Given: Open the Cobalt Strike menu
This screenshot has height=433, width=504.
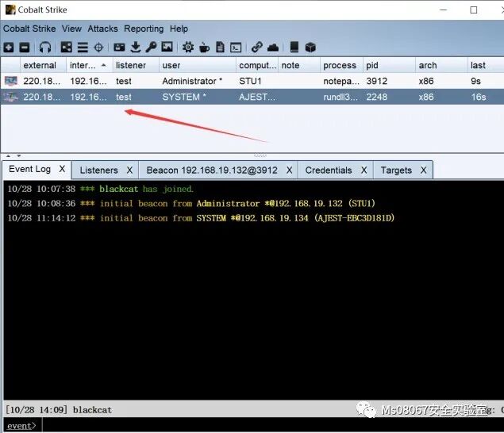Looking at the screenshot, I should point(29,29).
